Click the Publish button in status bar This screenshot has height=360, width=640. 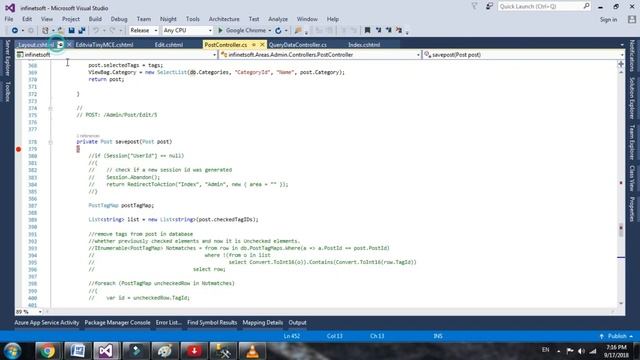click(616, 336)
